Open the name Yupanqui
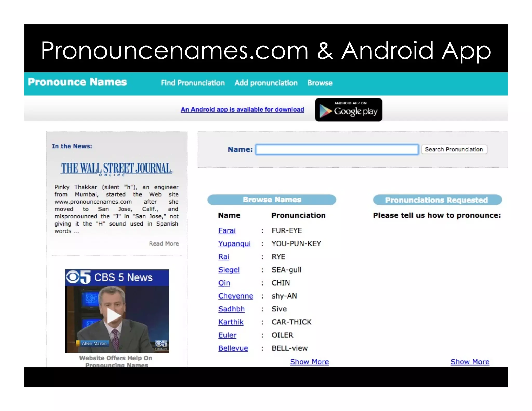This screenshot has height=411, width=532. [x=234, y=244]
